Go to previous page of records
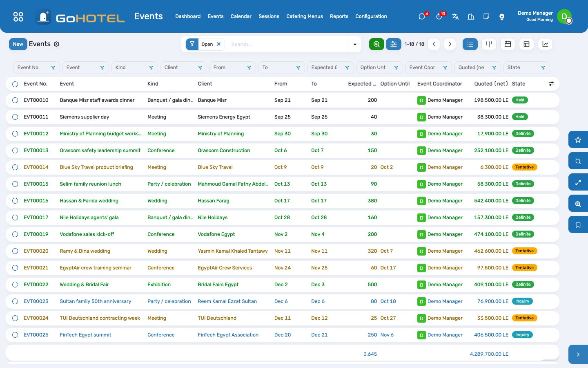This screenshot has width=588, height=368. point(434,44)
